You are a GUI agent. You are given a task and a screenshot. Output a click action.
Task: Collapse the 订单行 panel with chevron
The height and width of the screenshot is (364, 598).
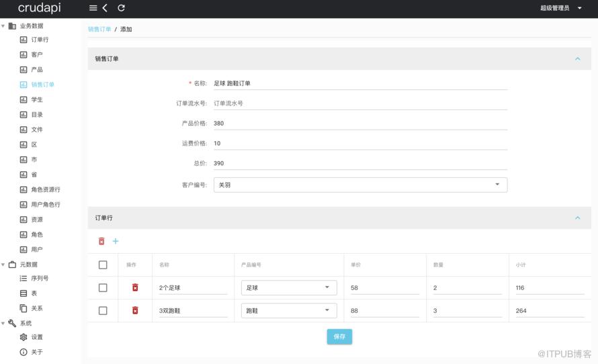pyautogui.click(x=577, y=218)
